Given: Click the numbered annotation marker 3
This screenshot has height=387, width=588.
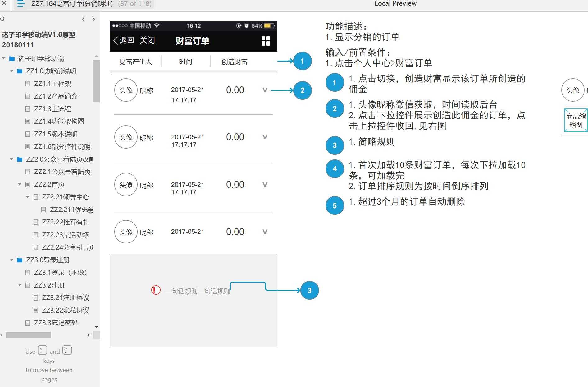Looking at the screenshot, I should (309, 290).
